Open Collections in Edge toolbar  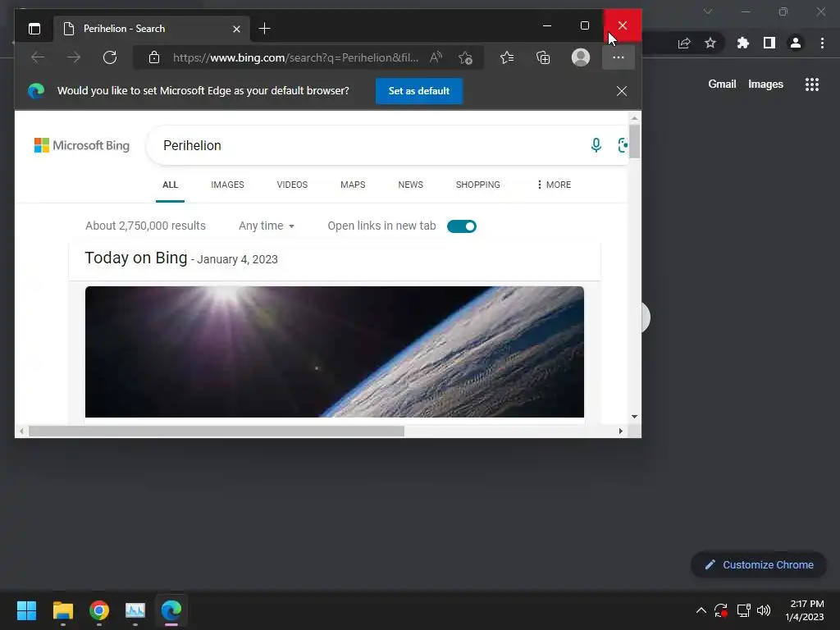(x=543, y=57)
